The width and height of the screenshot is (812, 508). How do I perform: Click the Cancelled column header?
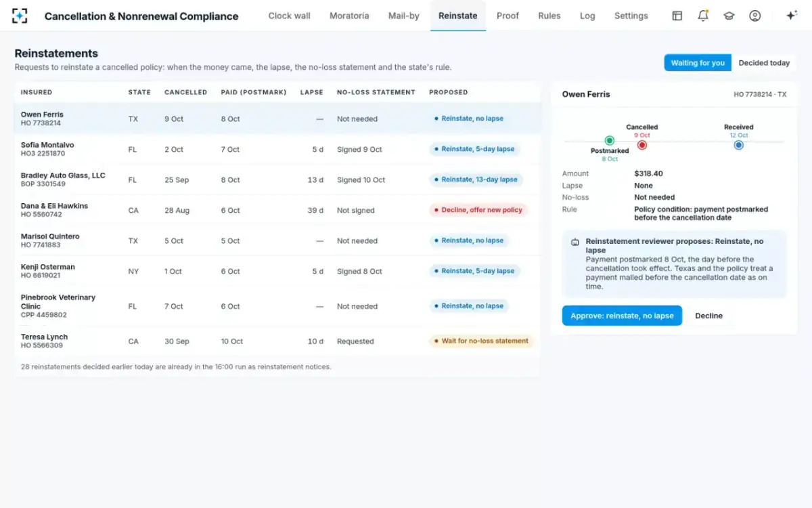click(186, 92)
